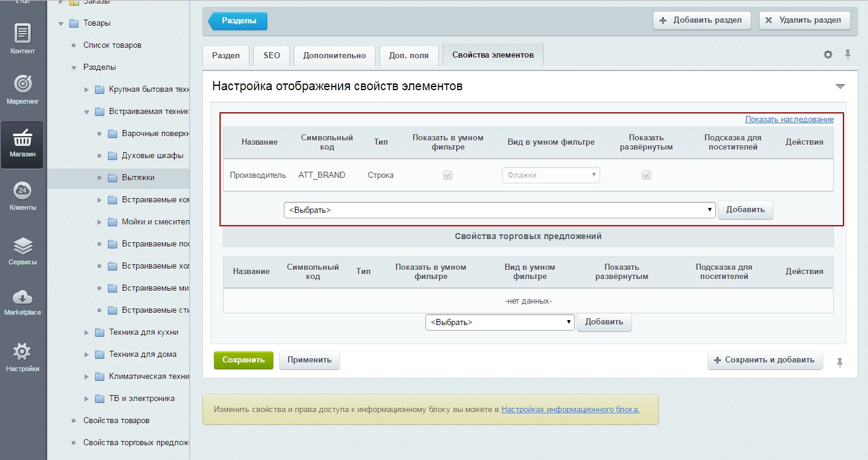Expand Климатическая техника tree node

[x=86, y=377]
